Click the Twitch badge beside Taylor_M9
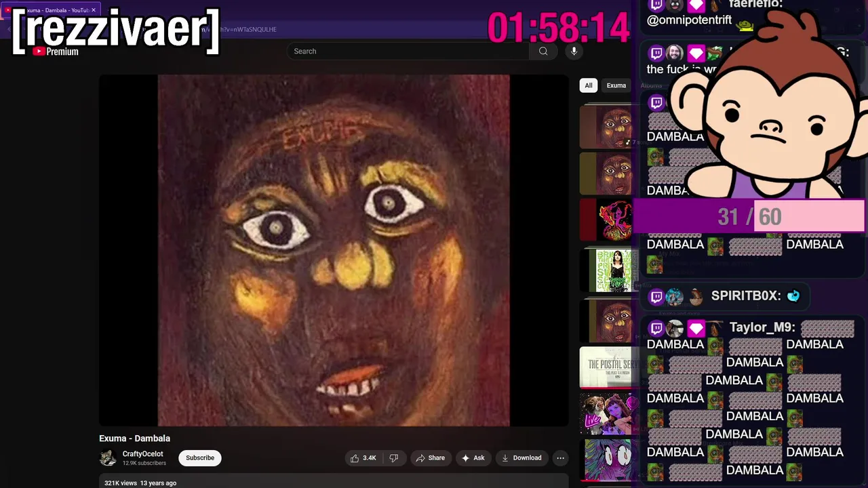Image resolution: width=868 pixels, height=488 pixels. pos(656,329)
